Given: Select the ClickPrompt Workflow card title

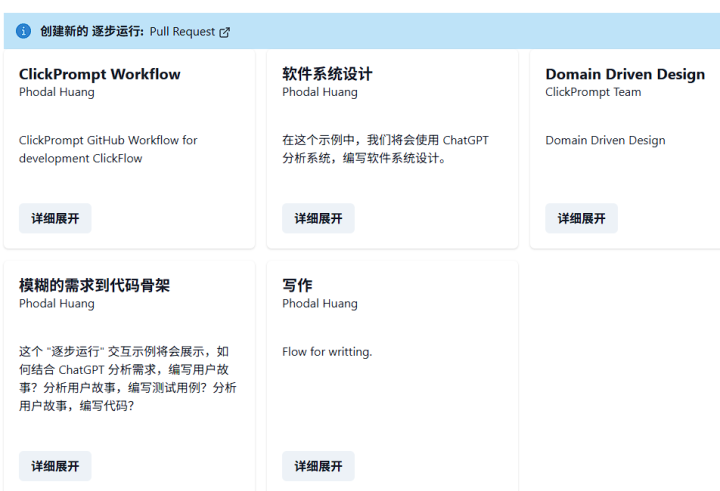Looking at the screenshot, I should [100, 74].
